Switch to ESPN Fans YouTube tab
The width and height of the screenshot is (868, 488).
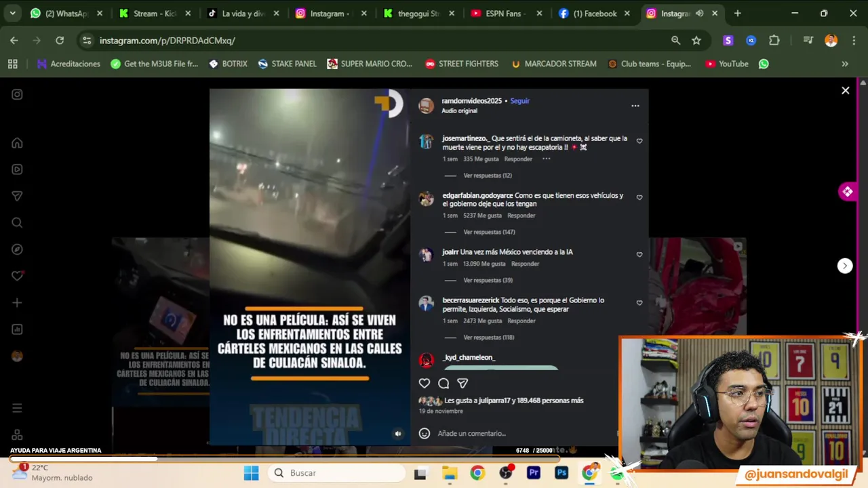tap(507, 14)
